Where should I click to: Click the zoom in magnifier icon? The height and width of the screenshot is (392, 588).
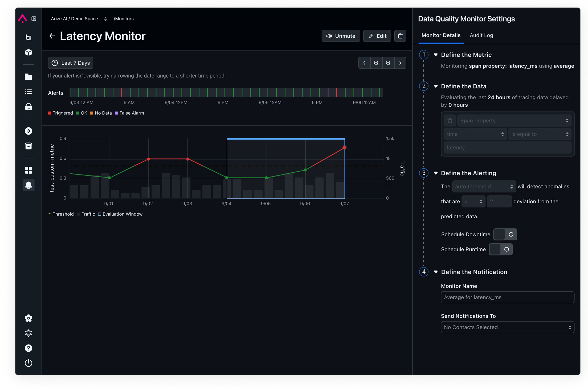pyautogui.click(x=388, y=63)
